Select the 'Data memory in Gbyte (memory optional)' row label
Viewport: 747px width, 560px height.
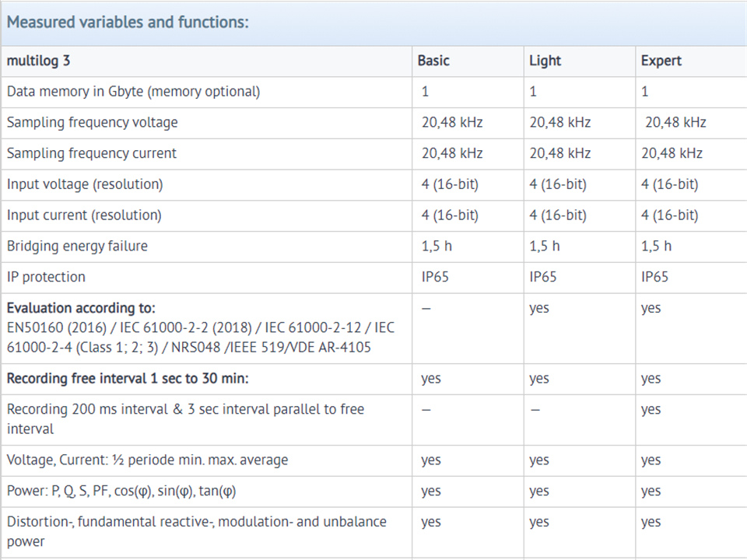point(133,92)
